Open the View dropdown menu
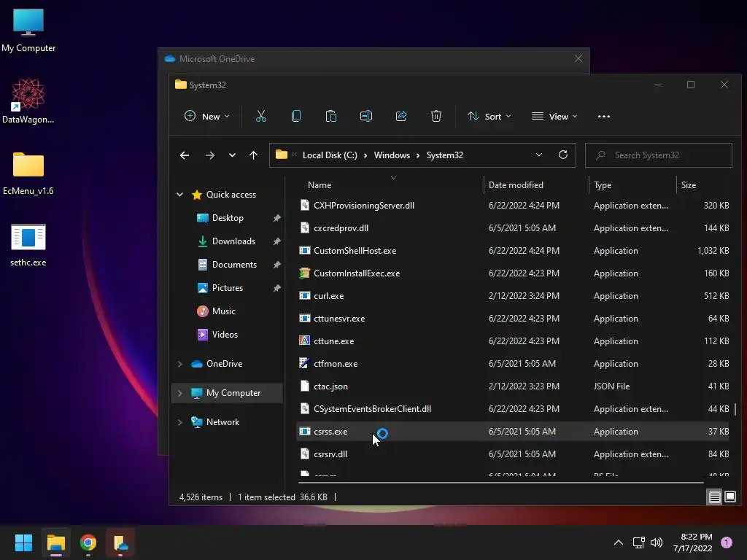This screenshot has width=747, height=560. [x=554, y=116]
